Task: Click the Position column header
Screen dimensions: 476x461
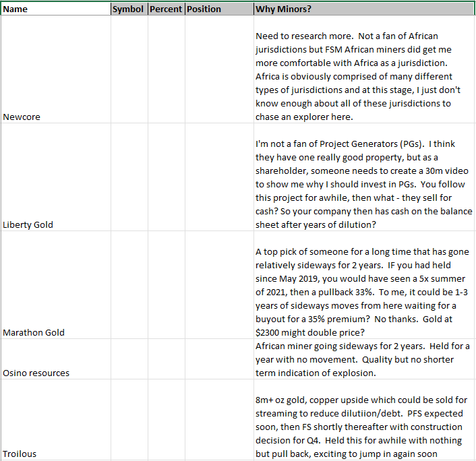Action: [x=218, y=9]
